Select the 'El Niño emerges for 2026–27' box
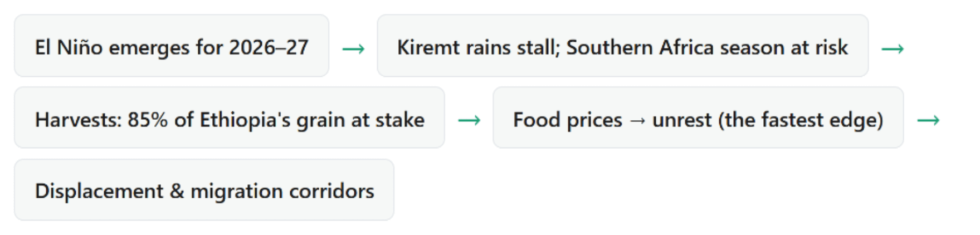 pyautogui.click(x=172, y=46)
